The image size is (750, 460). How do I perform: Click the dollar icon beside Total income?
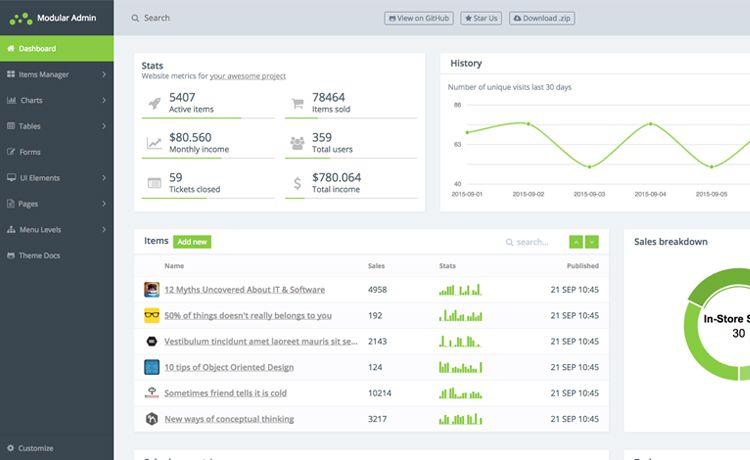click(x=297, y=183)
